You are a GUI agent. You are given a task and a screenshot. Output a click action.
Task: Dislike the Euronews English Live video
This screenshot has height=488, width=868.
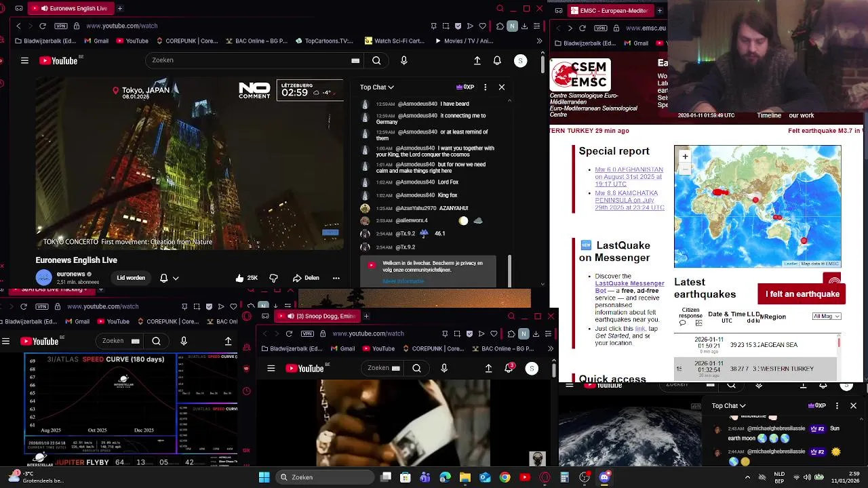273,277
